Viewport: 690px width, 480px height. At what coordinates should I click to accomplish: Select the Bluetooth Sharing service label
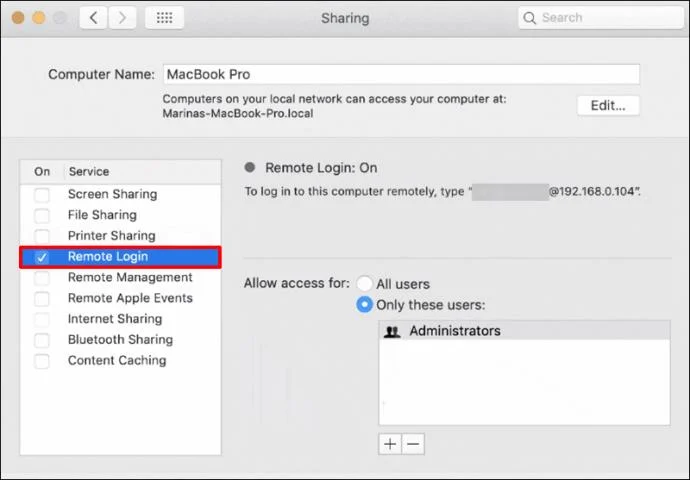click(x=120, y=339)
